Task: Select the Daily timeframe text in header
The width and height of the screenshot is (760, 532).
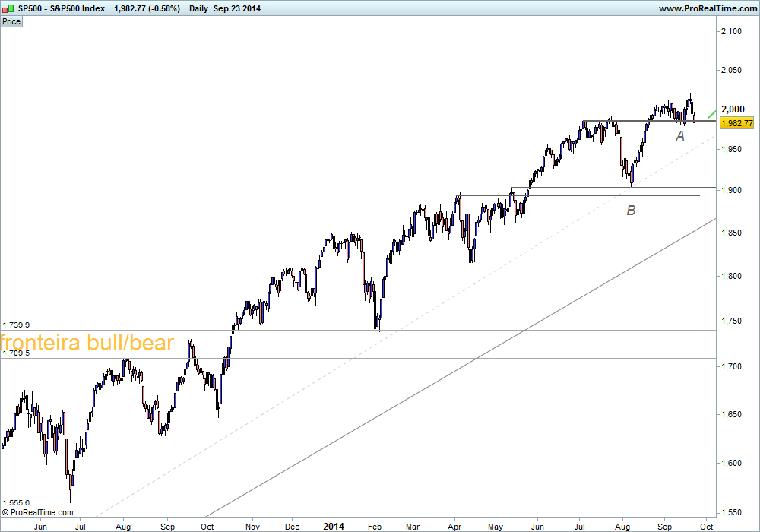Action: pyautogui.click(x=198, y=8)
